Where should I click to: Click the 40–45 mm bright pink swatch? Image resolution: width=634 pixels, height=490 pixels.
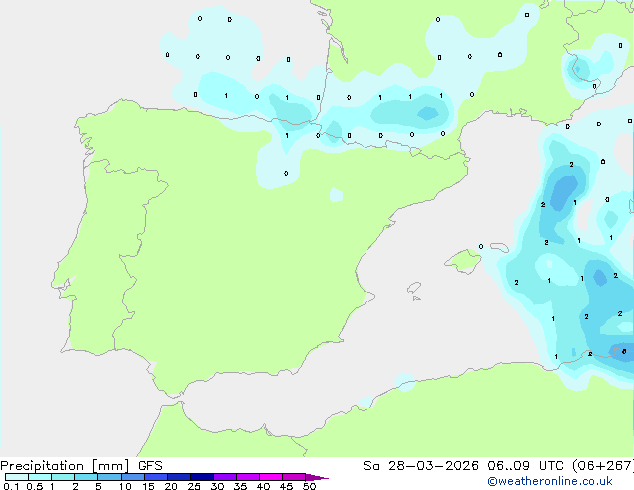271,477
